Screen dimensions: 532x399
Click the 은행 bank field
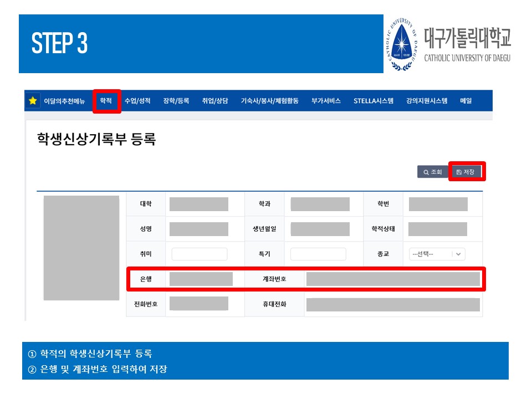[x=201, y=279]
